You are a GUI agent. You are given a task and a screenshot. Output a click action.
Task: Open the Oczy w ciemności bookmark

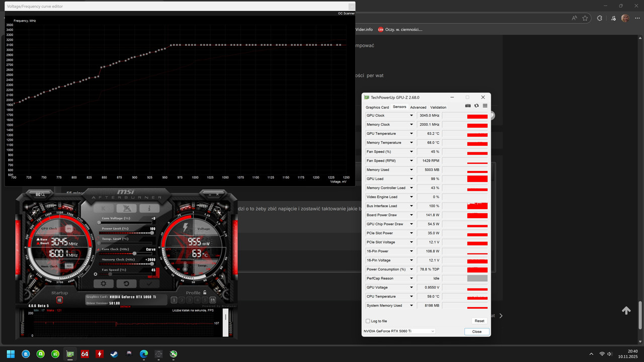tap(400, 30)
